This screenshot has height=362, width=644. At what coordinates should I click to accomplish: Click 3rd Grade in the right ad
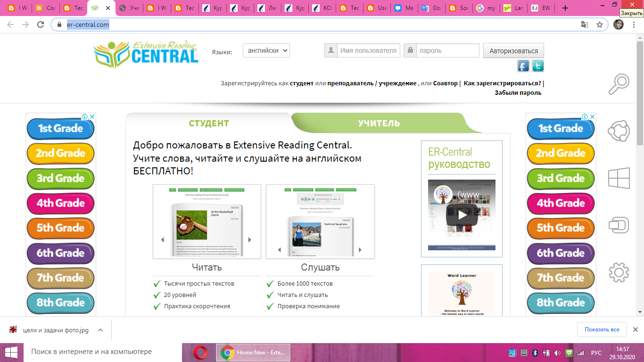point(561,179)
